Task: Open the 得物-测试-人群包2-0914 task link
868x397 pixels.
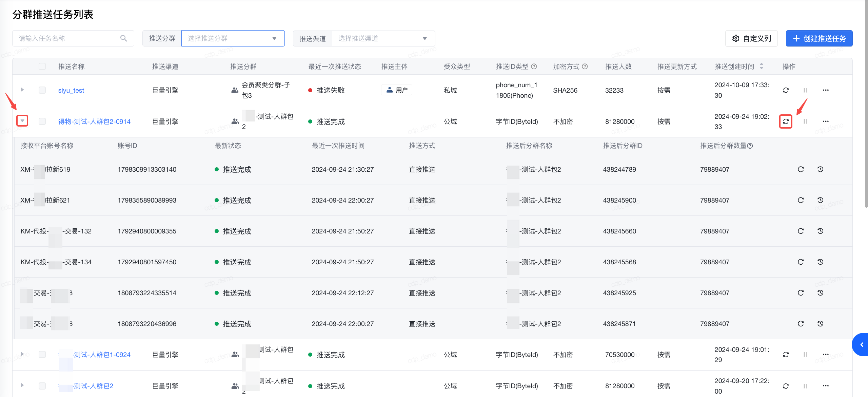Action: pos(94,121)
